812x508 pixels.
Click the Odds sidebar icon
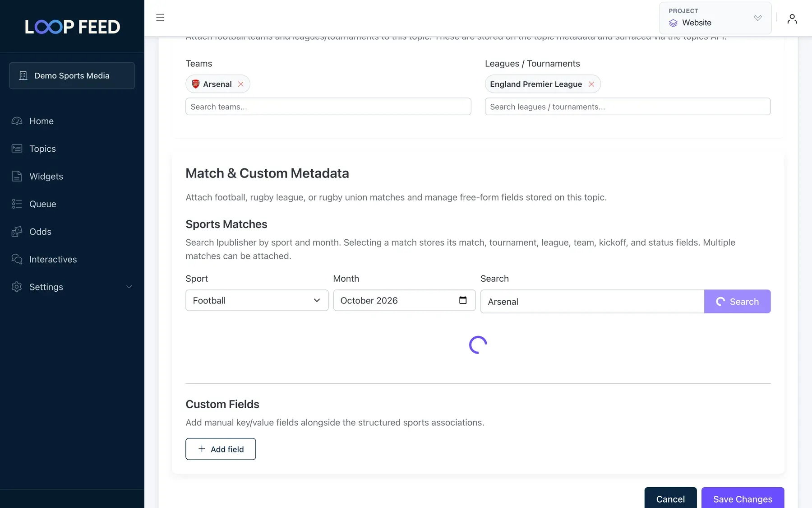17,232
